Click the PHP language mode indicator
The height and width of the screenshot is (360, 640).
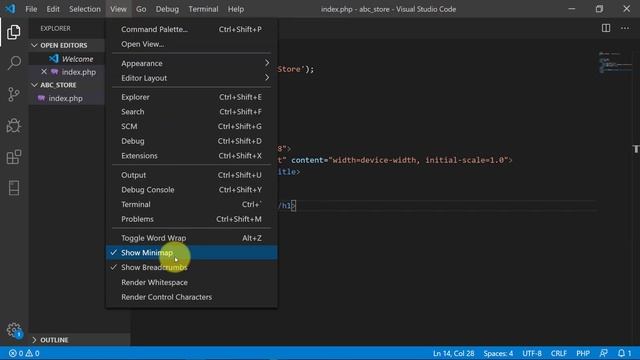[583, 353]
